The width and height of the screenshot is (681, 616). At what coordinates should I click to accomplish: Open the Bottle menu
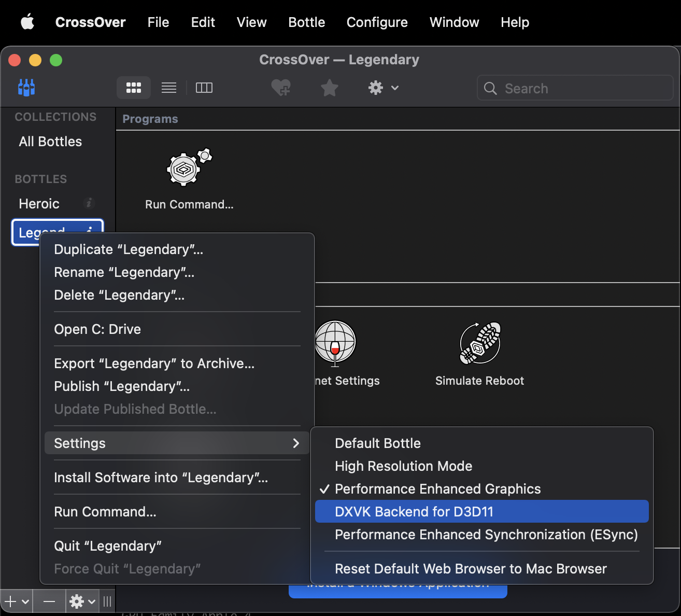point(307,22)
